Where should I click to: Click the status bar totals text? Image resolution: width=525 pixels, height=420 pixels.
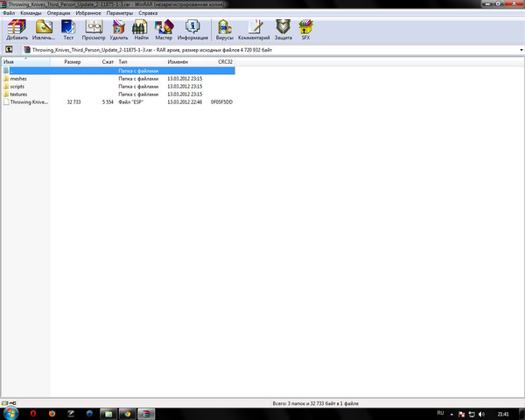pos(315,403)
